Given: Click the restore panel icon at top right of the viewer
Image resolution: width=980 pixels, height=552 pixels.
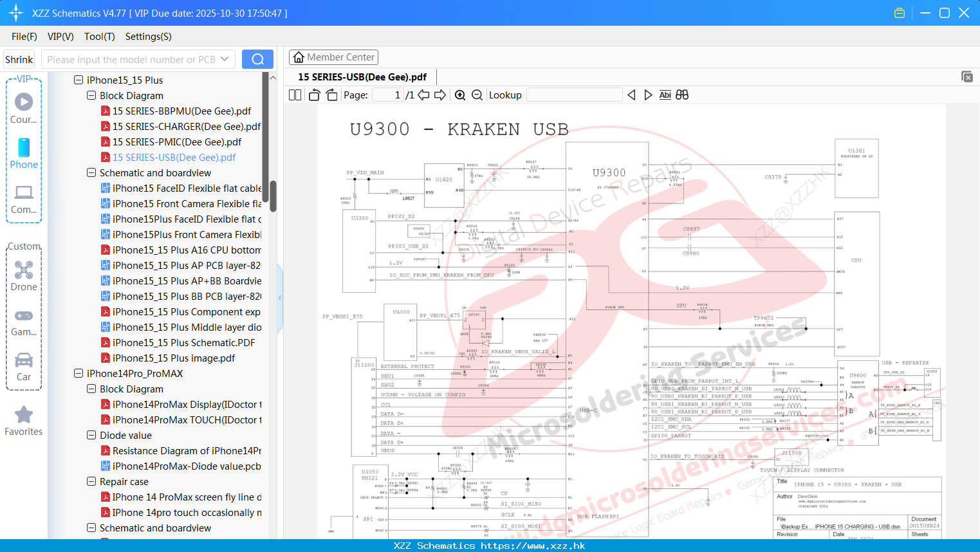Looking at the screenshot, I should point(967,77).
